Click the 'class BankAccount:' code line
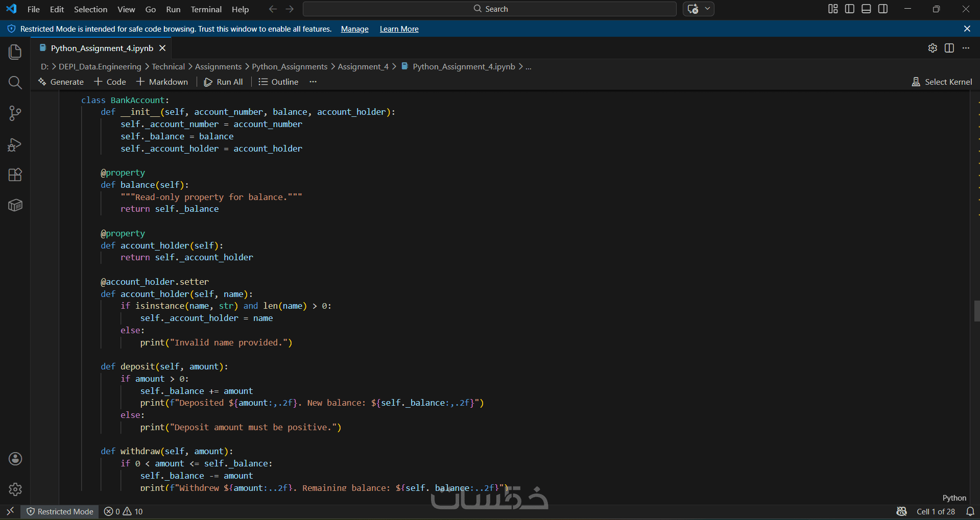Image resolution: width=980 pixels, height=520 pixels. click(x=125, y=100)
